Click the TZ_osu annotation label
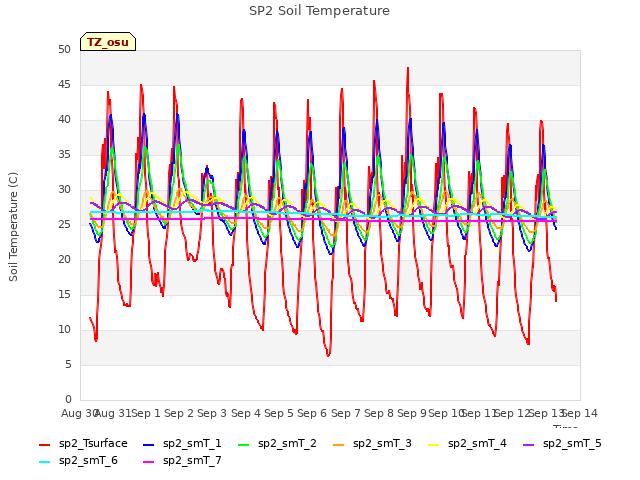The height and width of the screenshot is (480, 640). (108, 42)
